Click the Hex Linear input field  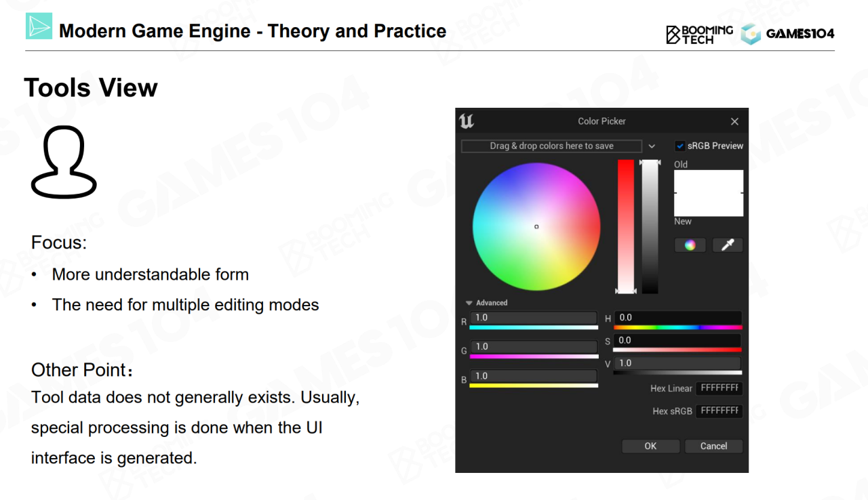click(x=719, y=388)
